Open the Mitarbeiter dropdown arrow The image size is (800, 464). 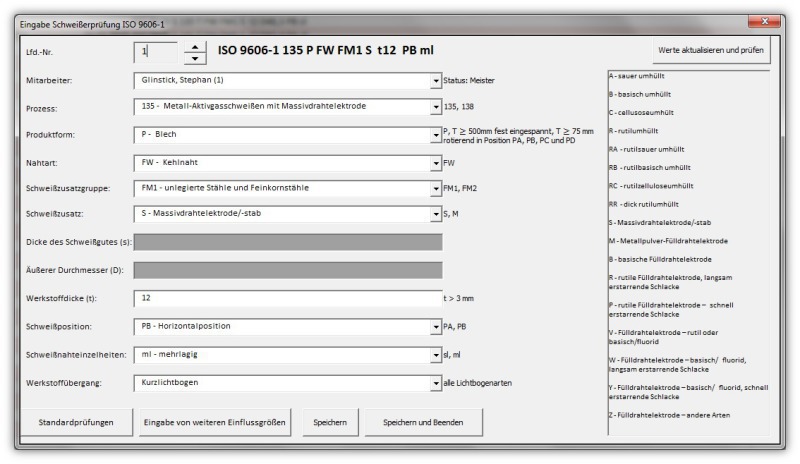coord(435,82)
